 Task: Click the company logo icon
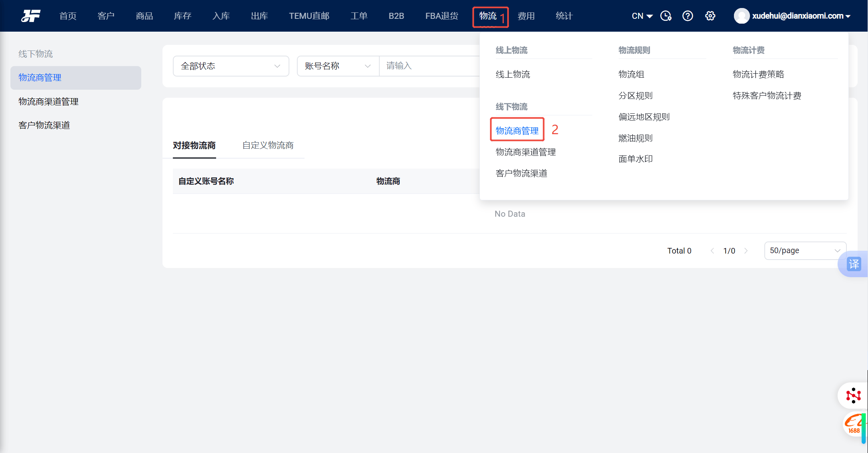(31, 16)
